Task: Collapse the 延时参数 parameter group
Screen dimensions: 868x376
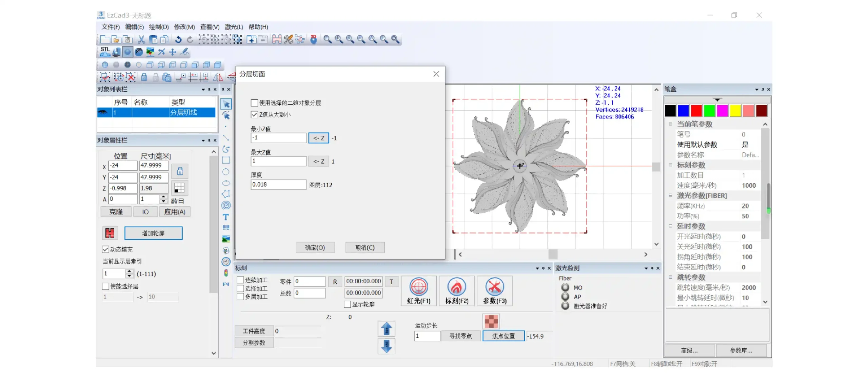Action: pyautogui.click(x=670, y=226)
